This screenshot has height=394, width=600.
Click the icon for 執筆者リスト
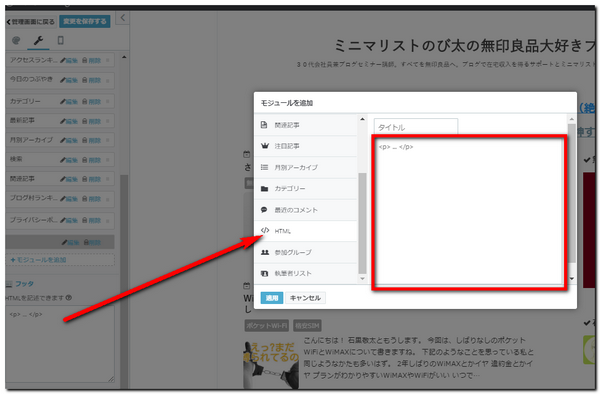tap(264, 273)
